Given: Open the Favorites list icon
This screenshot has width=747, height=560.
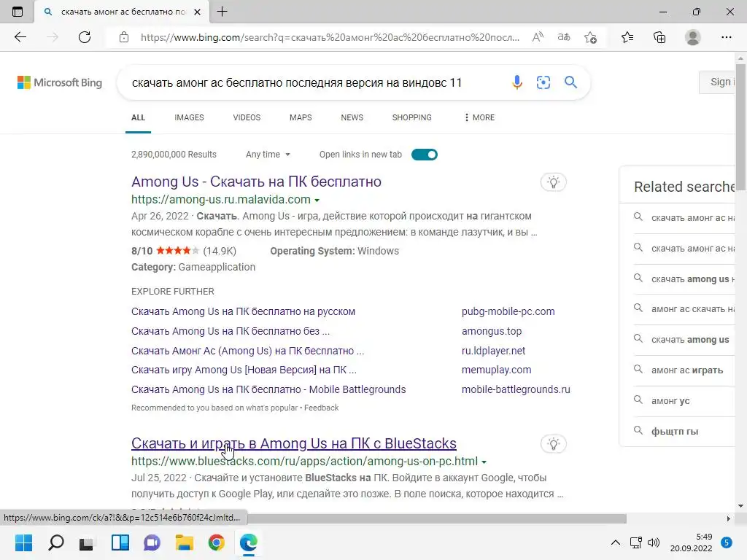Looking at the screenshot, I should click(x=627, y=37).
